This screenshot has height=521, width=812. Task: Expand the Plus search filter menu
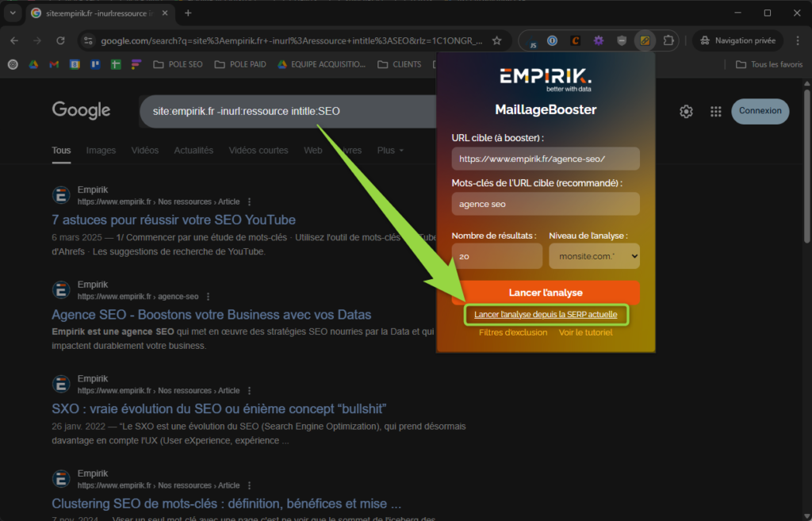[x=390, y=150]
